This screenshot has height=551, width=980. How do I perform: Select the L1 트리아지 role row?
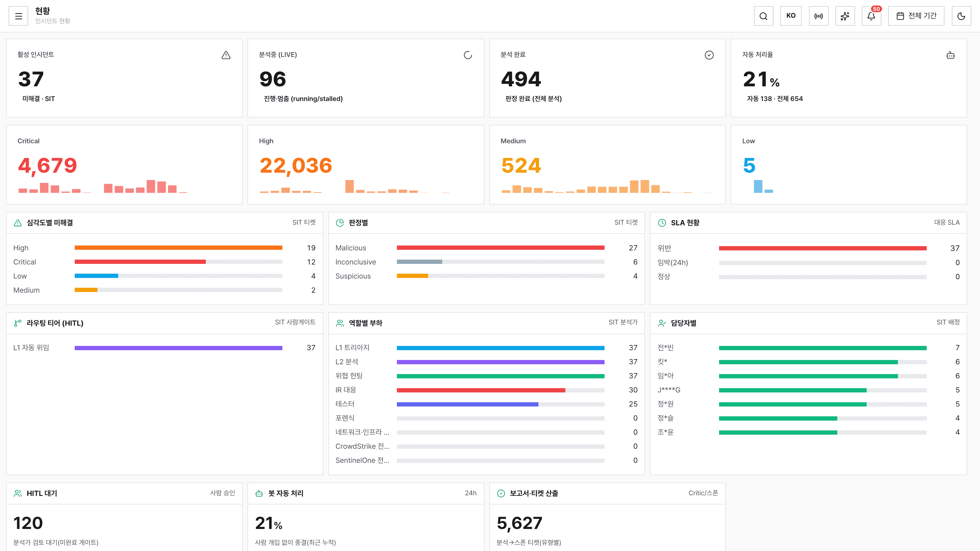[x=486, y=348]
